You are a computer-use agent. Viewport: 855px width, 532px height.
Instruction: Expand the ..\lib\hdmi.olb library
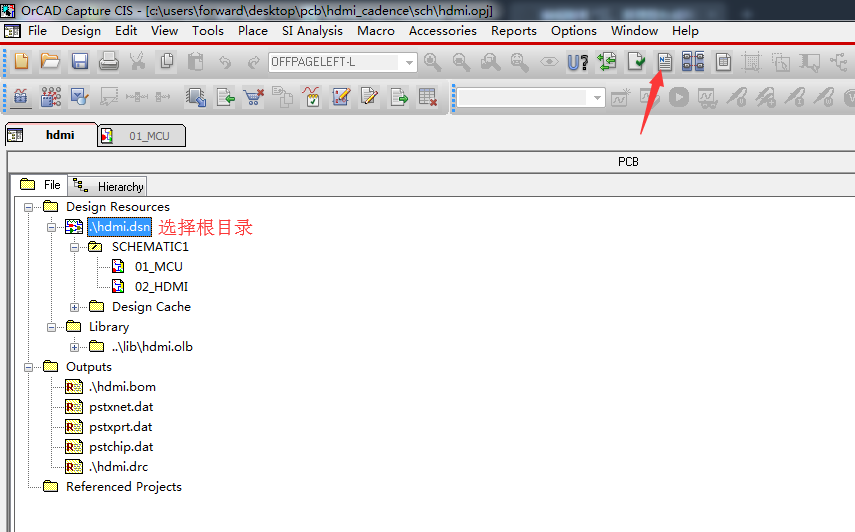coord(74,347)
